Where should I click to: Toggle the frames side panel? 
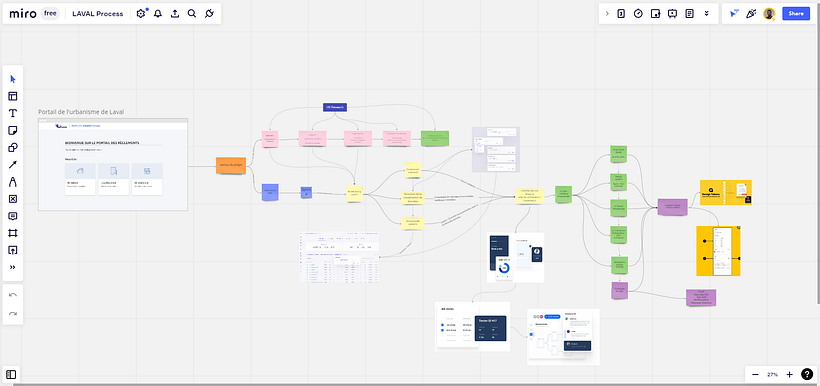coord(12,374)
